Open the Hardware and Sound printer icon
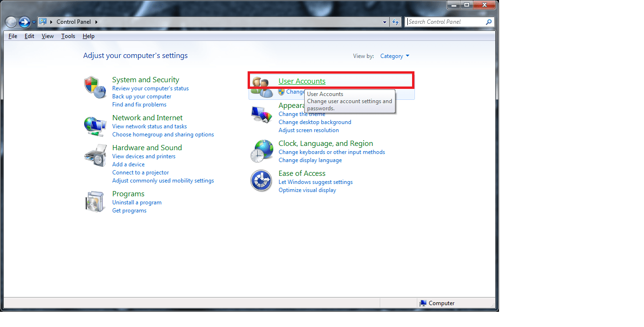The height and width of the screenshot is (327, 644). [x=95, y=155]
